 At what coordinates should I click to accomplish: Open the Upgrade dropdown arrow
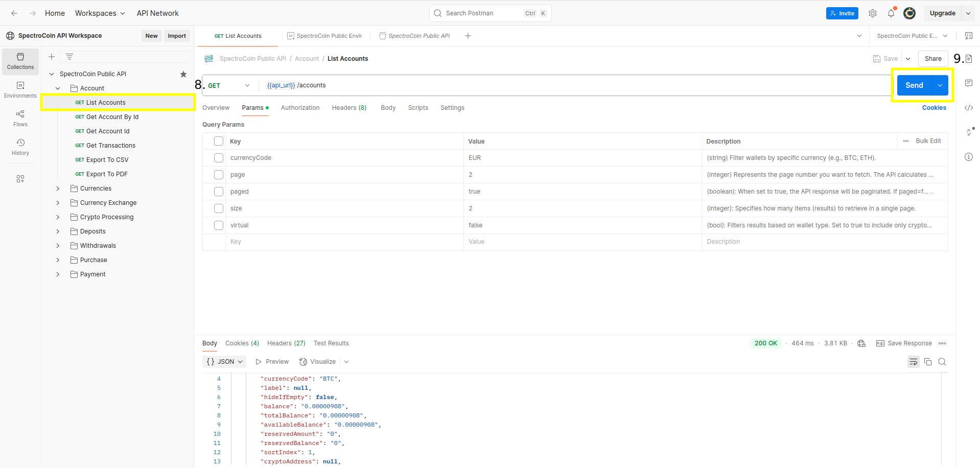tap(968, 13)
